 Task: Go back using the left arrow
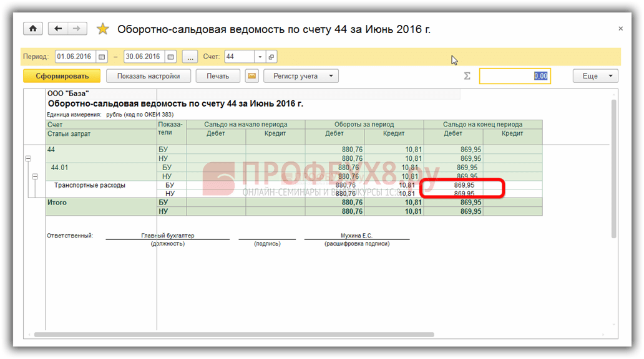pyautogui.click(x=58, y=29)
